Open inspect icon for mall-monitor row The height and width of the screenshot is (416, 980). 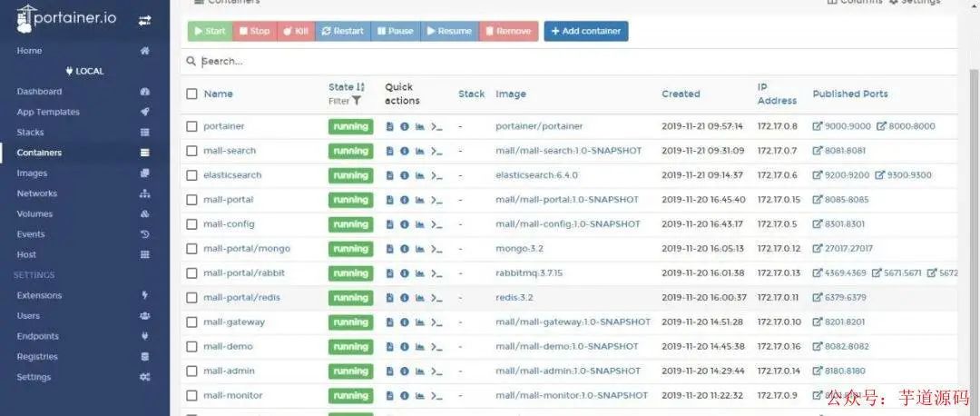405,395
